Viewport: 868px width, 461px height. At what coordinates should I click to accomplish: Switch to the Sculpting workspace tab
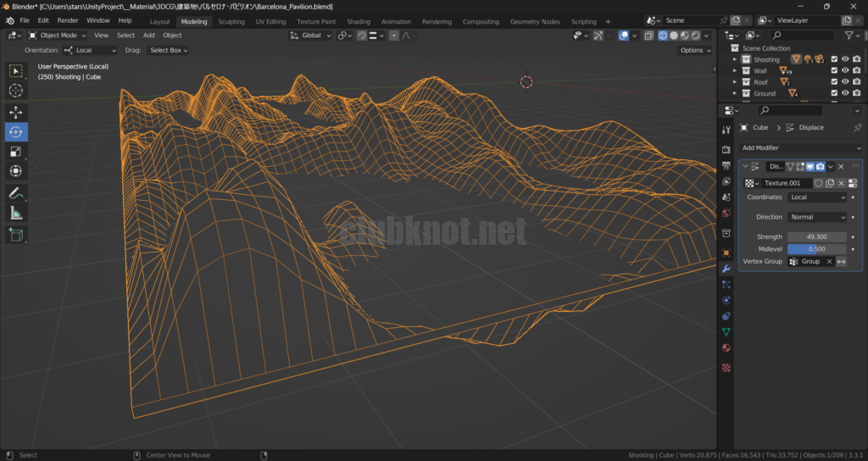click(x=231, y=21)
